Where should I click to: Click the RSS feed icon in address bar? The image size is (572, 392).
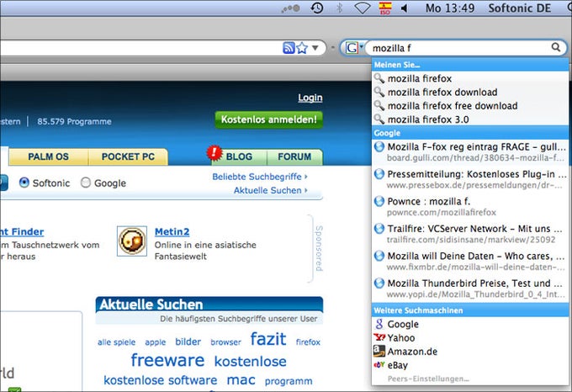(x=289, y=48)
